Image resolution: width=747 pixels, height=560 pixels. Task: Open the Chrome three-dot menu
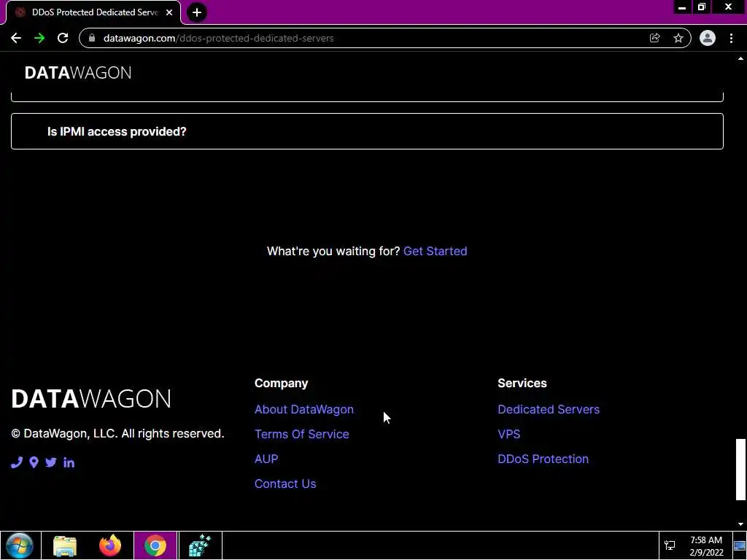731,38
